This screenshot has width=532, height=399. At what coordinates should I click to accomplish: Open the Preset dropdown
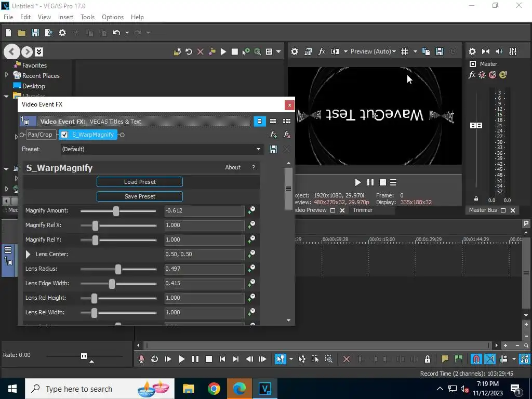(x=258, y=149)
